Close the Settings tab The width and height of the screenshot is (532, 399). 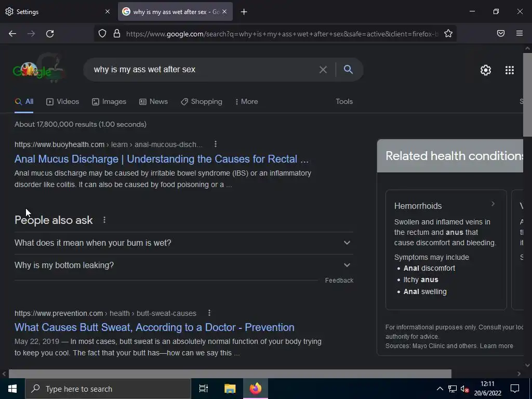pyautogui.click(x=108, y=11)
